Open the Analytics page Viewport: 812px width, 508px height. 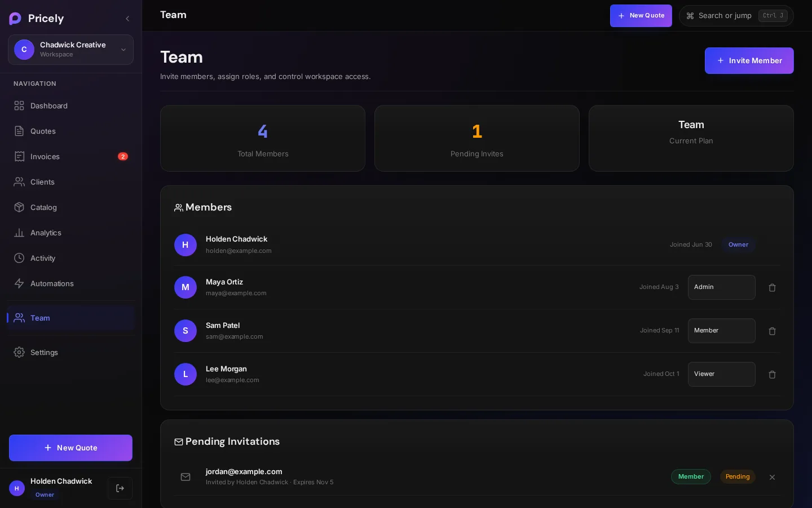pos(70,233)
